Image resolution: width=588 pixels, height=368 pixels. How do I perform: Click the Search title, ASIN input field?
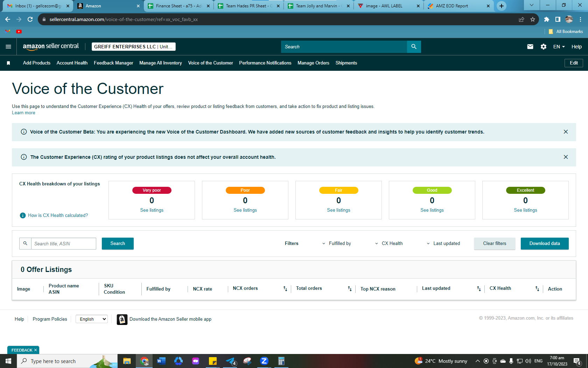[64, 244]
